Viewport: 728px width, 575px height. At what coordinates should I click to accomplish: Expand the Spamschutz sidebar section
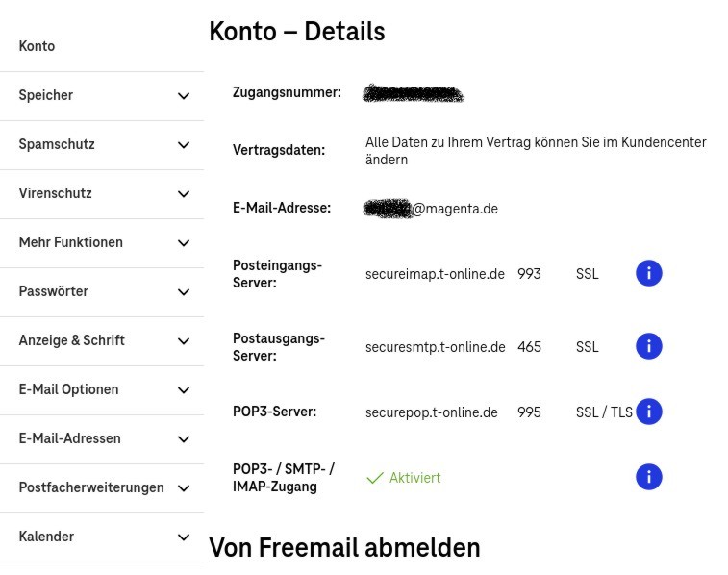click(x=184, y=145)
